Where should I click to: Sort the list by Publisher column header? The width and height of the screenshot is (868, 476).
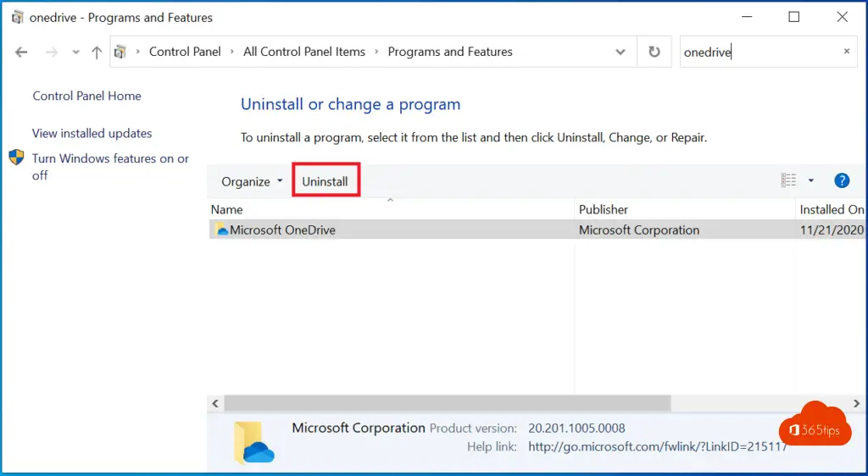(x=603, y=209)
